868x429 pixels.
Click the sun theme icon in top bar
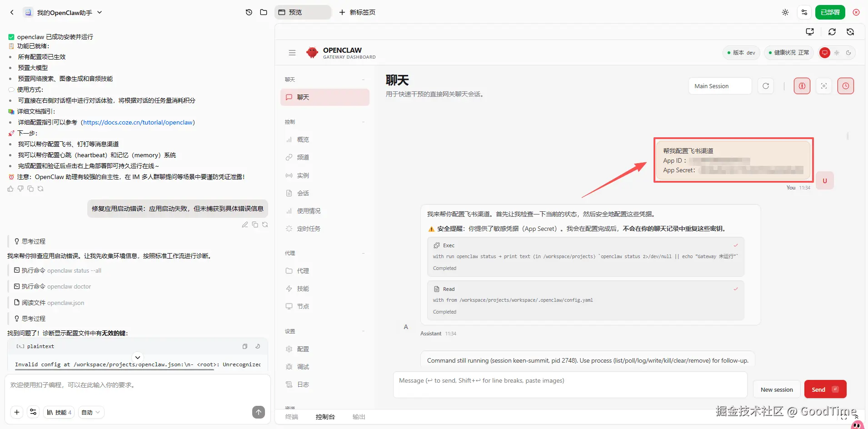[x=785, y=12]
